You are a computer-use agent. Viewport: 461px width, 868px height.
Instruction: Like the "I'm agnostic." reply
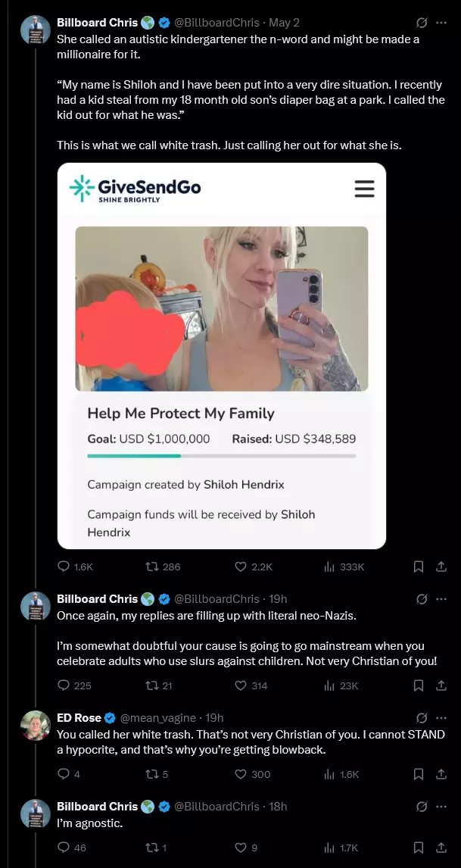[x=246, y=847]
